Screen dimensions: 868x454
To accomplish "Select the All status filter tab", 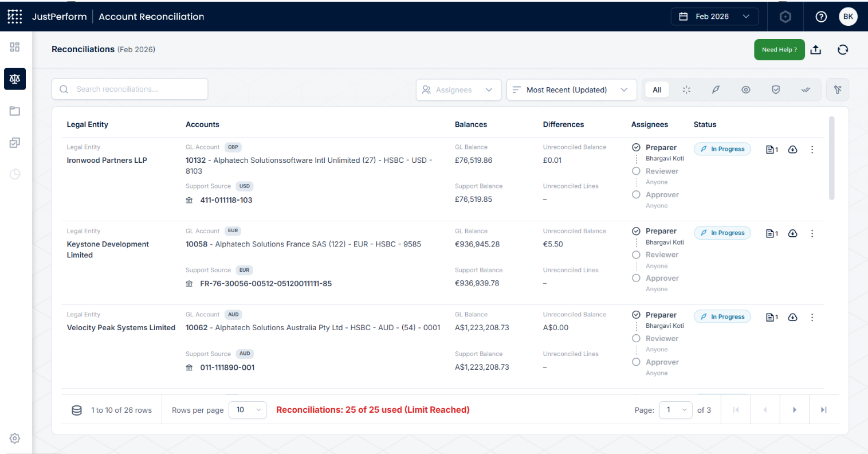I will click(657, 90).
